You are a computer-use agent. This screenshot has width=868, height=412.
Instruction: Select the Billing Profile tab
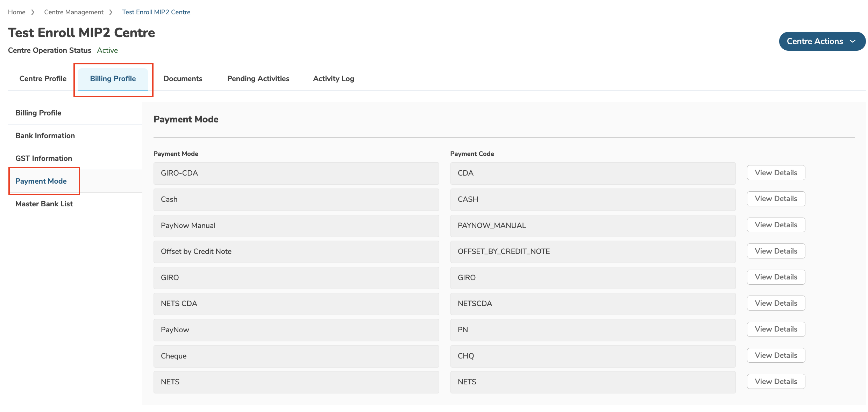(113, 79)
